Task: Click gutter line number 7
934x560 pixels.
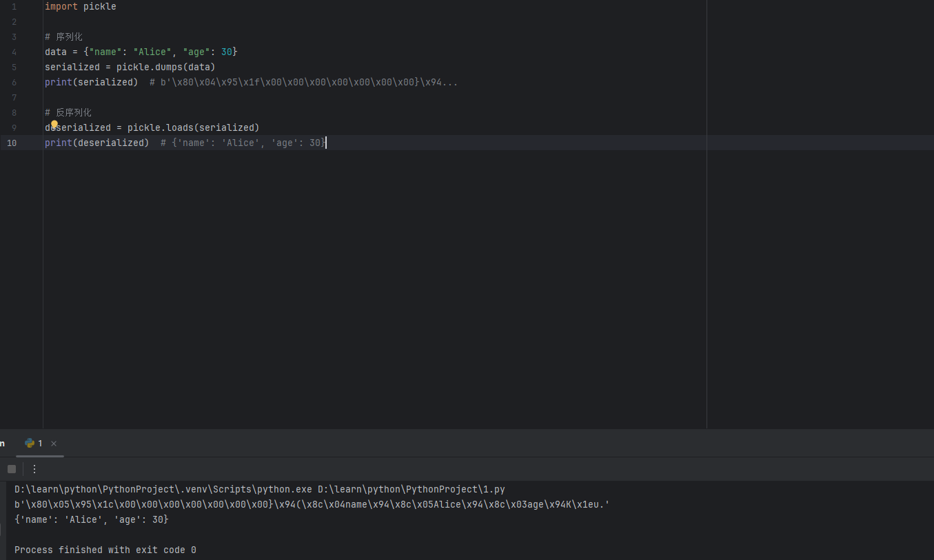Action: tap(14, 97)
